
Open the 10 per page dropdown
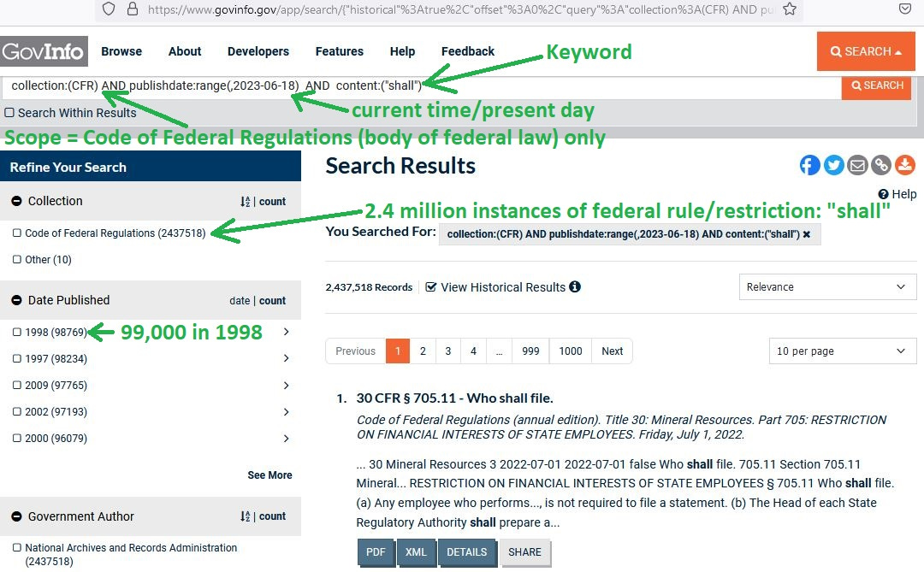point(842,351)
